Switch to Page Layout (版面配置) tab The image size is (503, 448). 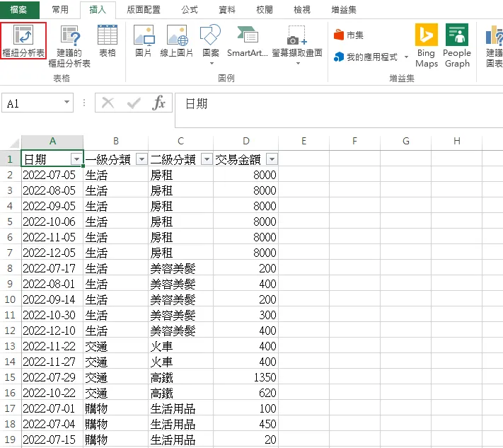click(144, 10)
